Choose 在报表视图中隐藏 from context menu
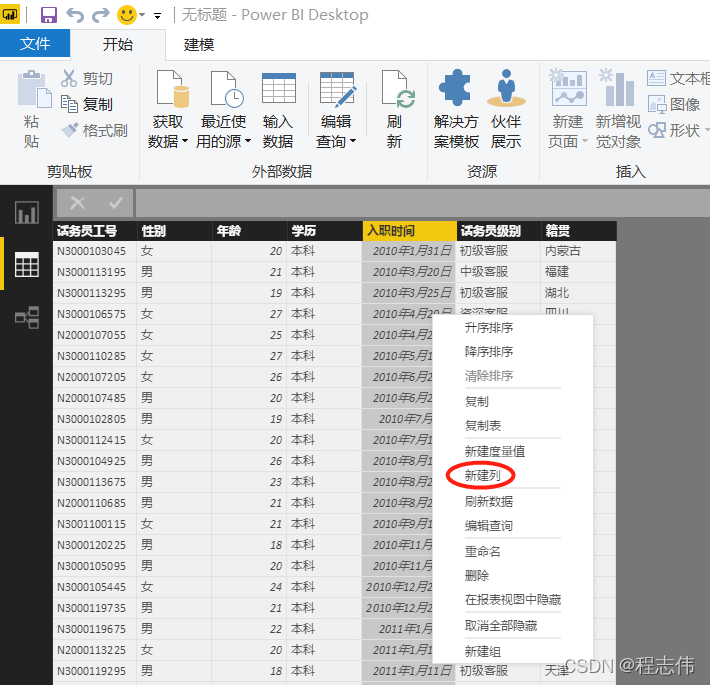Viewport: 710px width, 685px height. coord(513,599)
